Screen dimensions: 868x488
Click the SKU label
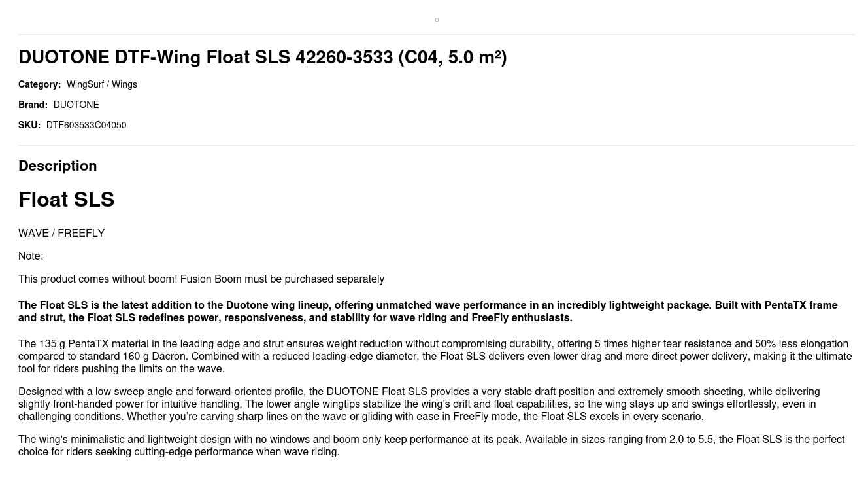click(x=29, y=125)
